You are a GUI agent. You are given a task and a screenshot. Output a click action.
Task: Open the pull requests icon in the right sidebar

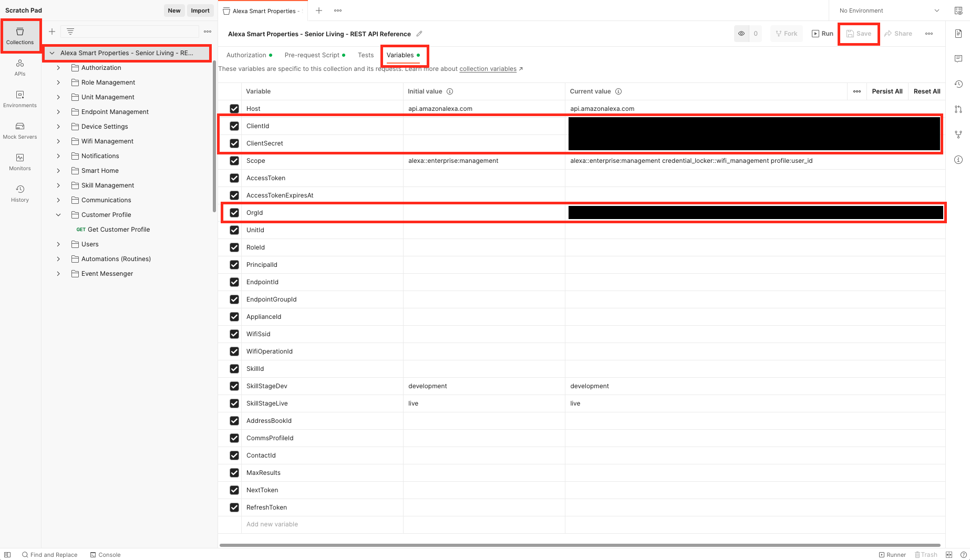click(958, 109)
